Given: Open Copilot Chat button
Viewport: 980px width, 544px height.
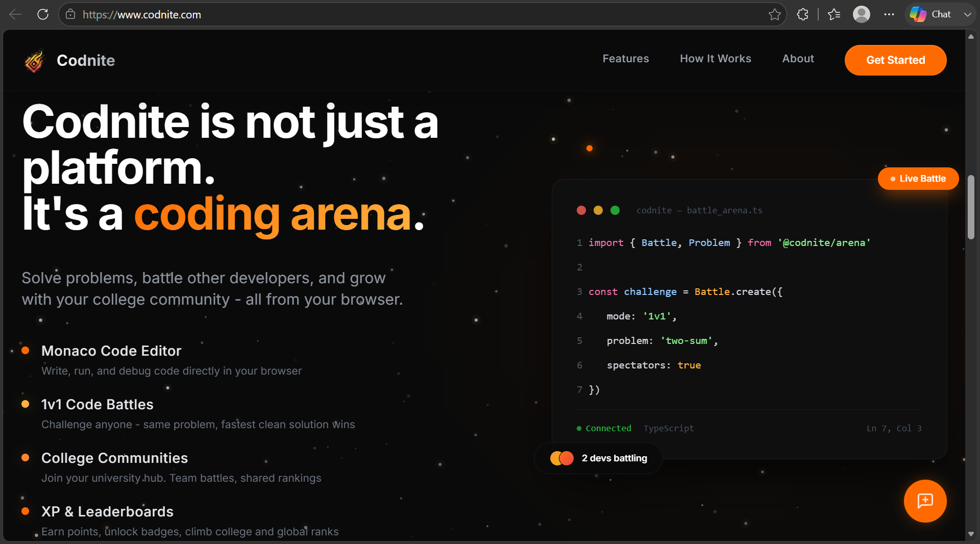Looking at the screenshot, I should coord(930,14).
